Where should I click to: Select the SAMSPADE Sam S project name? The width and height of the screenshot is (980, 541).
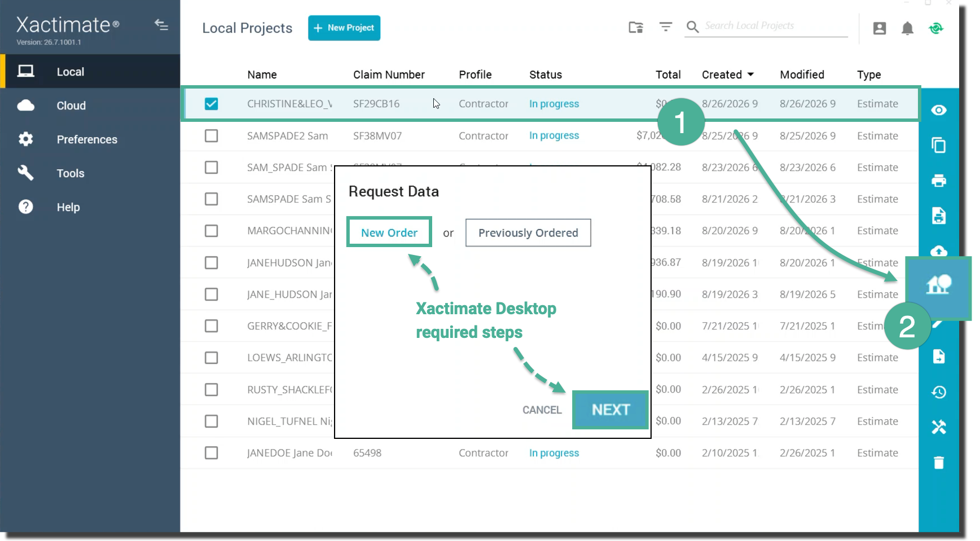click(289, 199)
